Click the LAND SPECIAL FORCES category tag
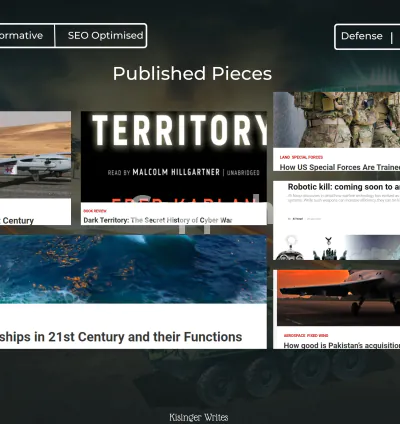400x424 pixels. [301, 157]
